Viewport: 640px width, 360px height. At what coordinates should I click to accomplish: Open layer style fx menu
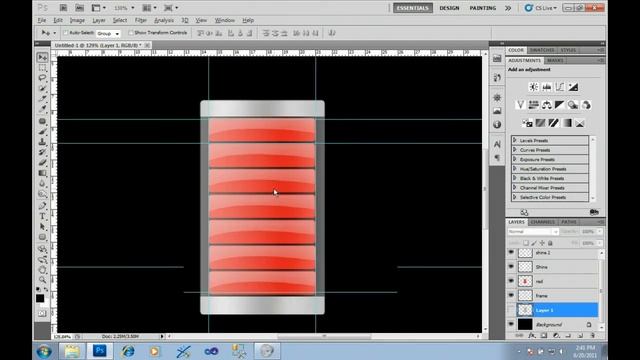click(531, 336)
